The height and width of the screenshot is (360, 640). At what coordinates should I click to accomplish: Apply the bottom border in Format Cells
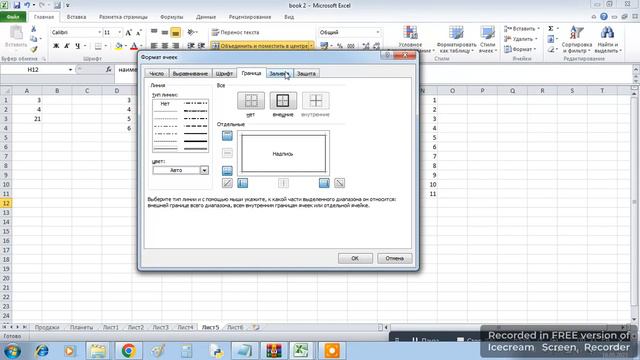pos(227,171)
